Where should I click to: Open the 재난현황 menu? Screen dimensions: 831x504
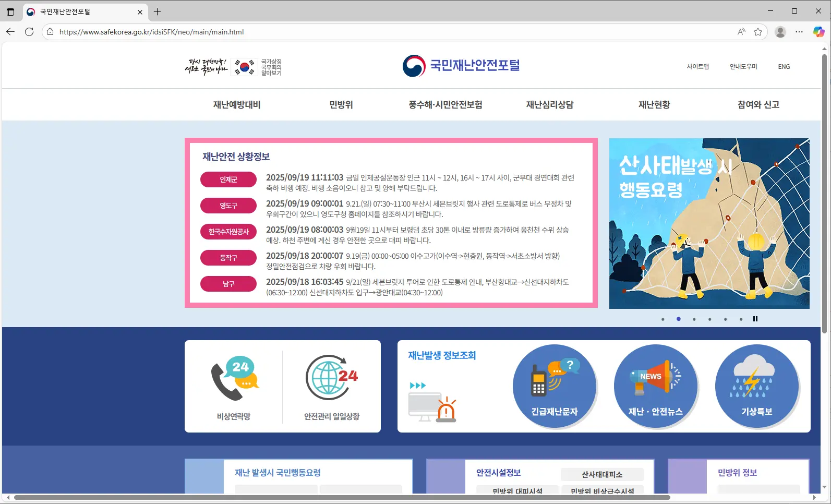654,105
